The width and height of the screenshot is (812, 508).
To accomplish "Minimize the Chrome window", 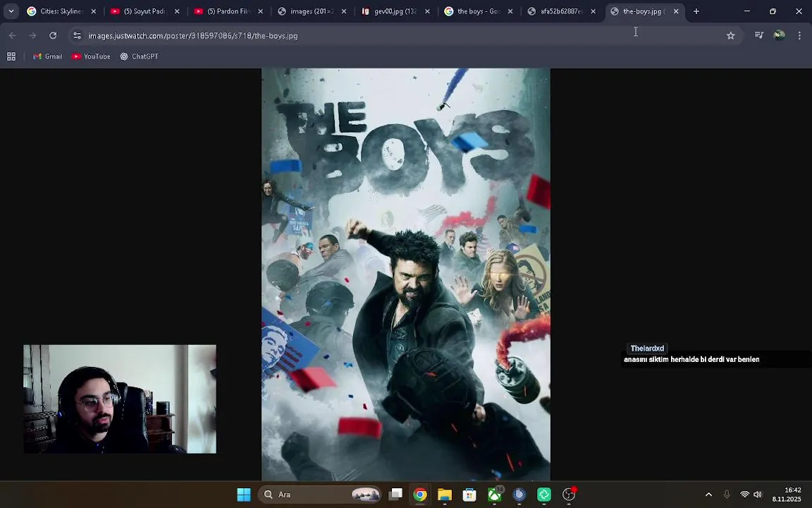I will tap(746, 11).
